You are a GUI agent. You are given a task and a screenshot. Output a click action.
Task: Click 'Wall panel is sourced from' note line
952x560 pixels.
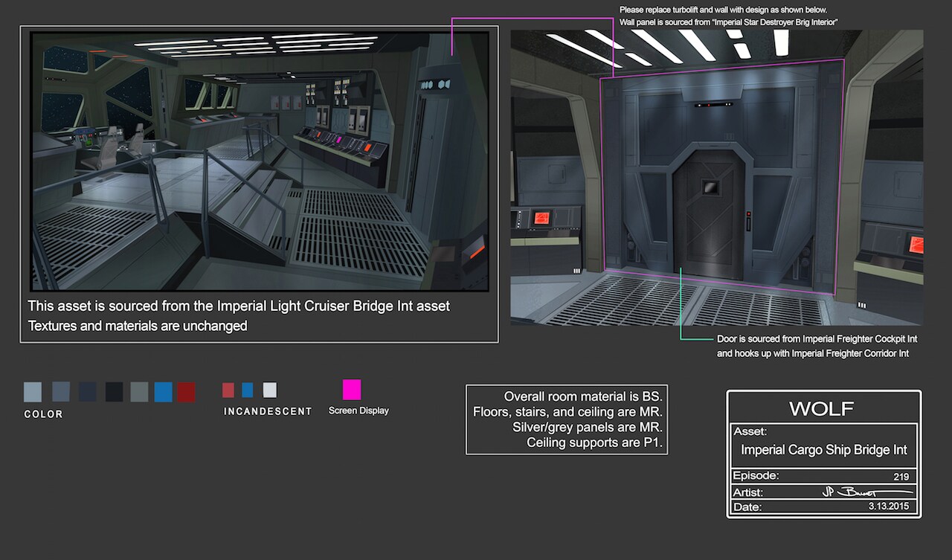click(729, 23)
